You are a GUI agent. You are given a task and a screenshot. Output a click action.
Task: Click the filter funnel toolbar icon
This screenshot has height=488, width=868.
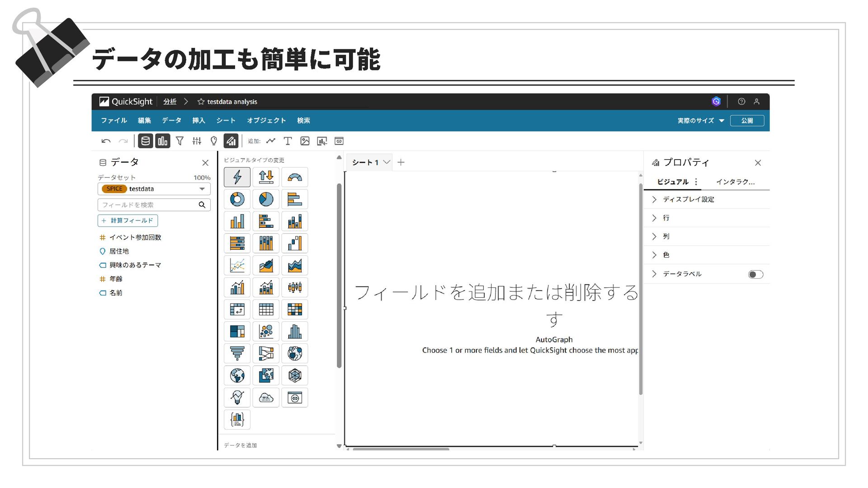(x=179, y=141)
